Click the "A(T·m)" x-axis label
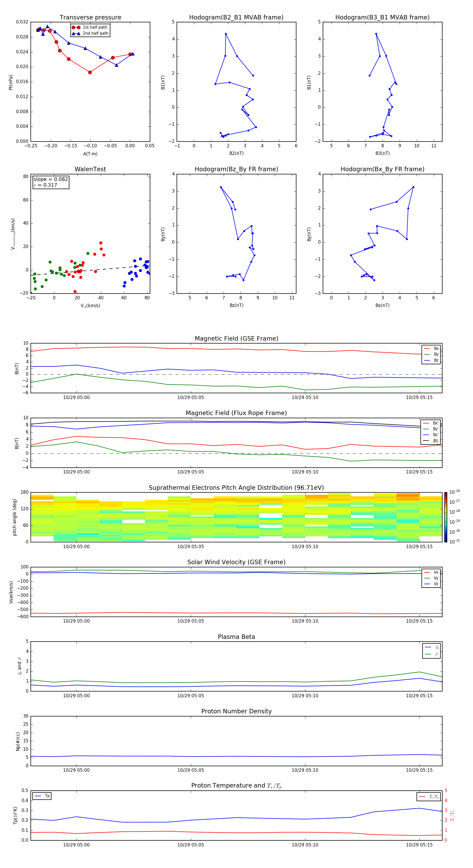Image resolution: width=473 pixels, height=868 pixels. [90, 154]
